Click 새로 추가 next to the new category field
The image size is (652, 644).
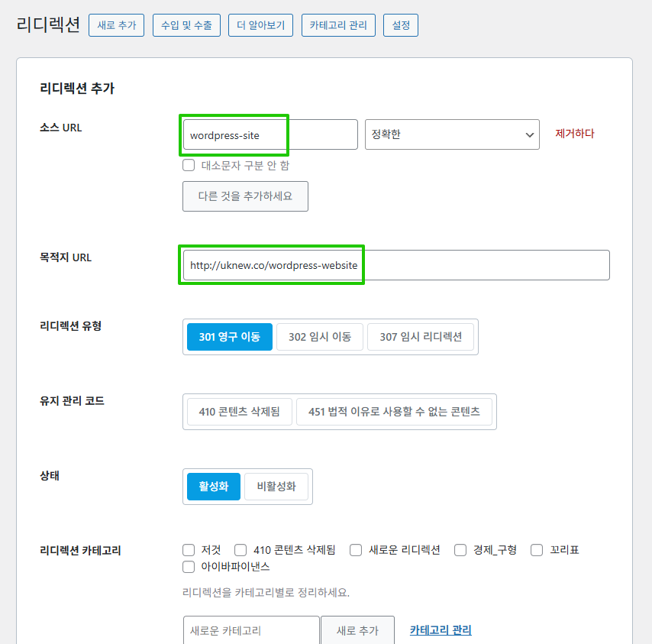coord(357,630)
